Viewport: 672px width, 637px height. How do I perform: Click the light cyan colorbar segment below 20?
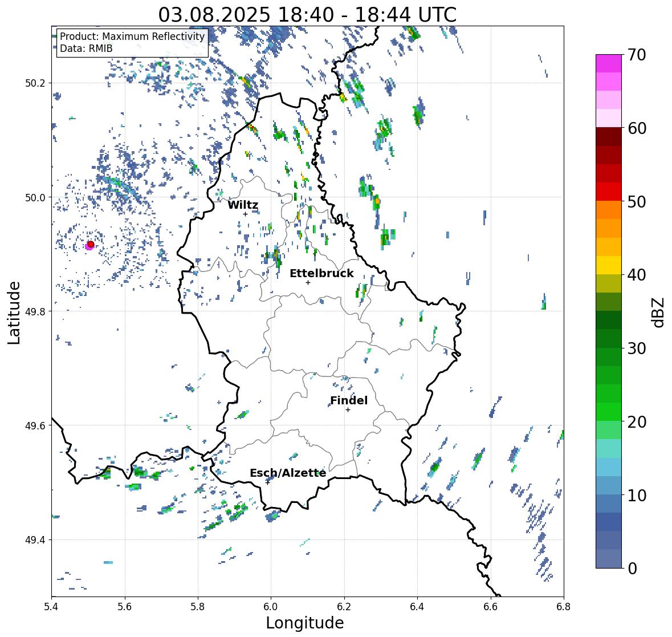pos(609,449)
